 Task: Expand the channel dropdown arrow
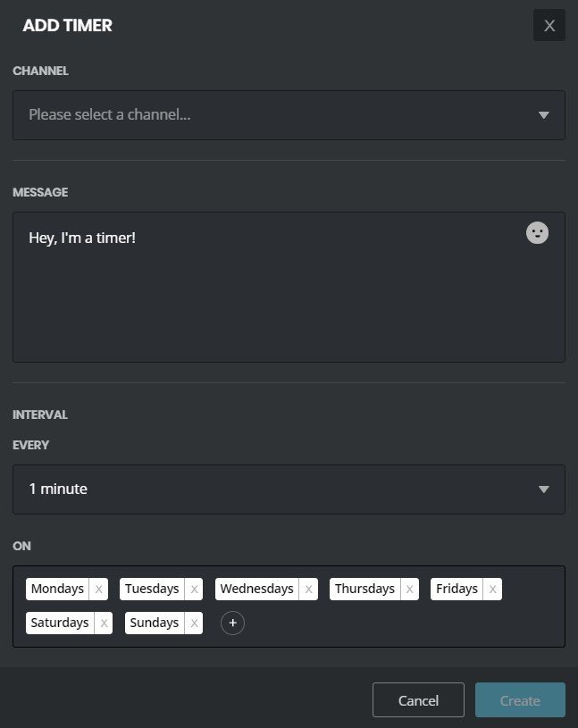[544, 115]
